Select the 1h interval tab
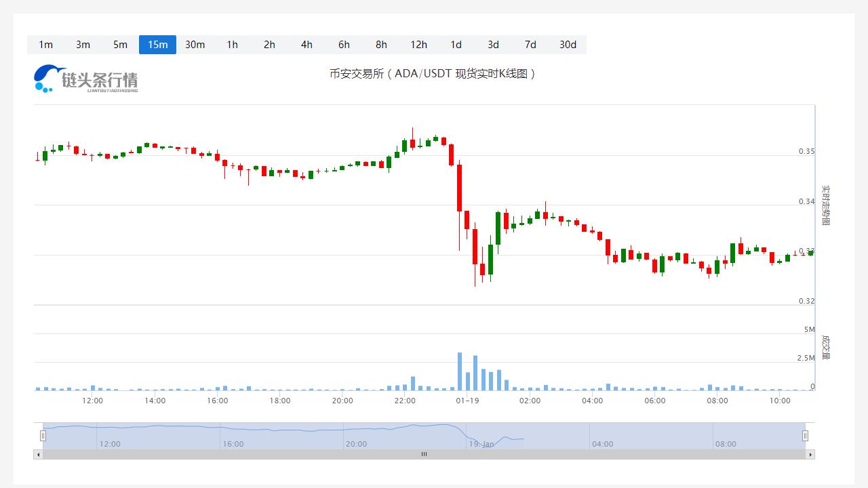The image size is (868, 488). (232, 45)
